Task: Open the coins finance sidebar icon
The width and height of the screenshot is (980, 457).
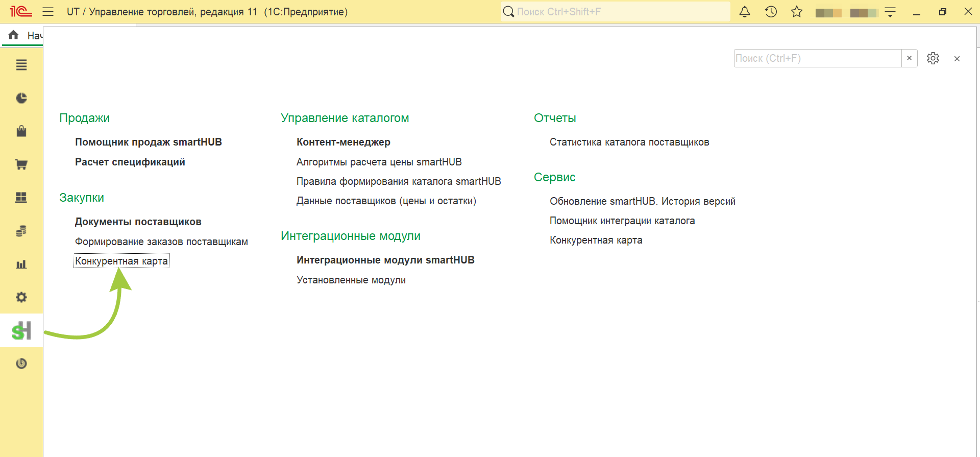Action: click(21, 231)
